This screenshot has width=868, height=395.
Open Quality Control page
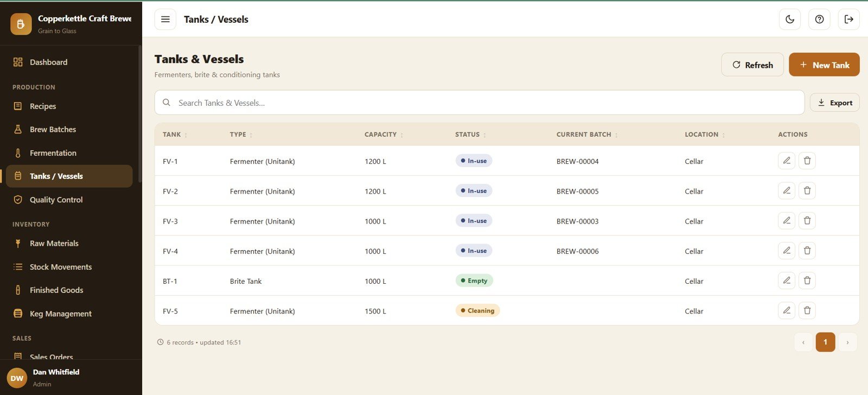click(69, 200)
